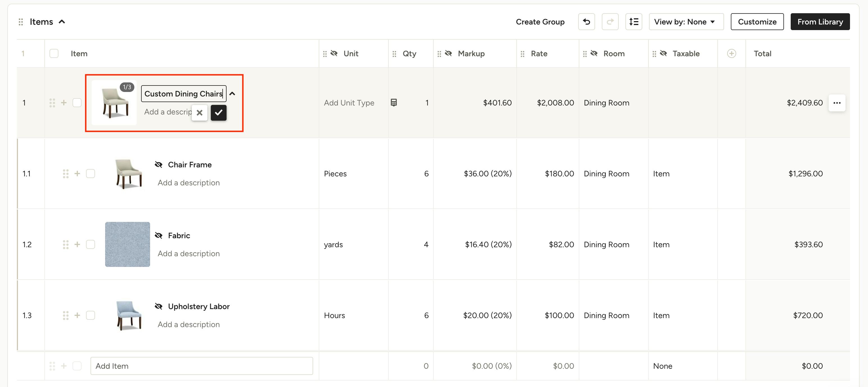This screenshot has height=387, width=868.
Task: Toggle visibility icon on Chair Frame
Action: click(x=158, y=165)
